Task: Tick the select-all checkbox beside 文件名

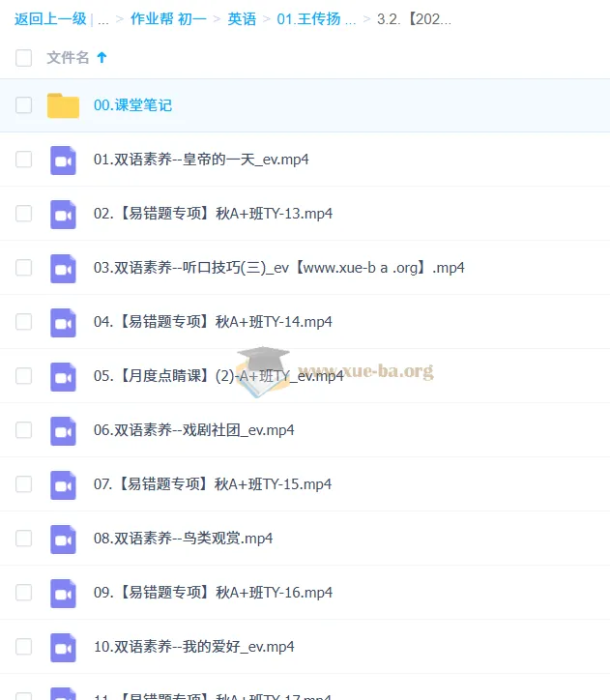Action: pos(23,58)
